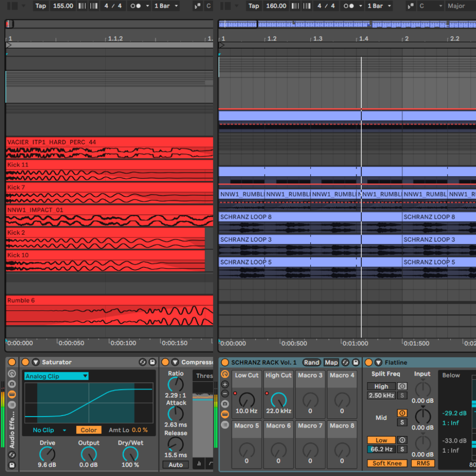Click the Saturator hot-swap preset icon

(143, 362)
